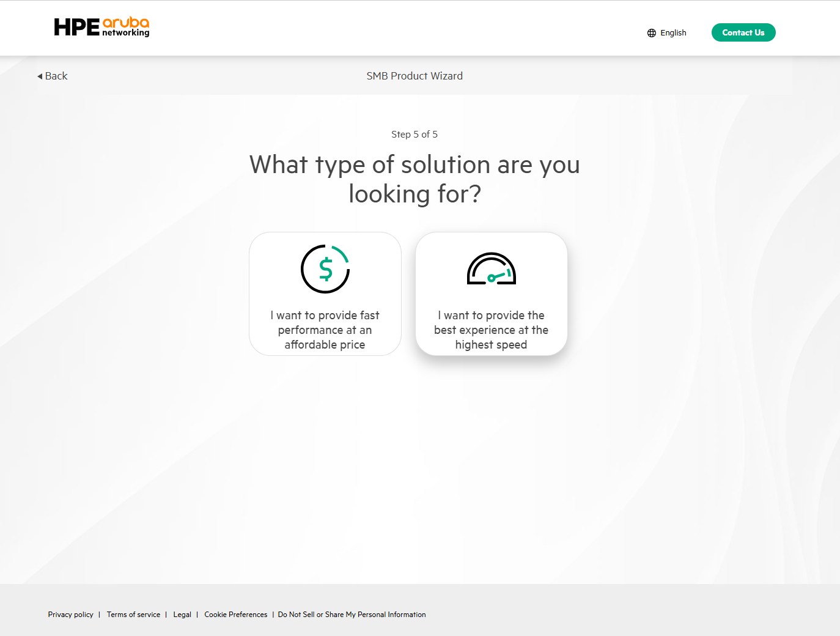Viewport: 840px width, 636px height.
Task: Open Cookie Preferences settings
Action: click(x=235, y=615)
